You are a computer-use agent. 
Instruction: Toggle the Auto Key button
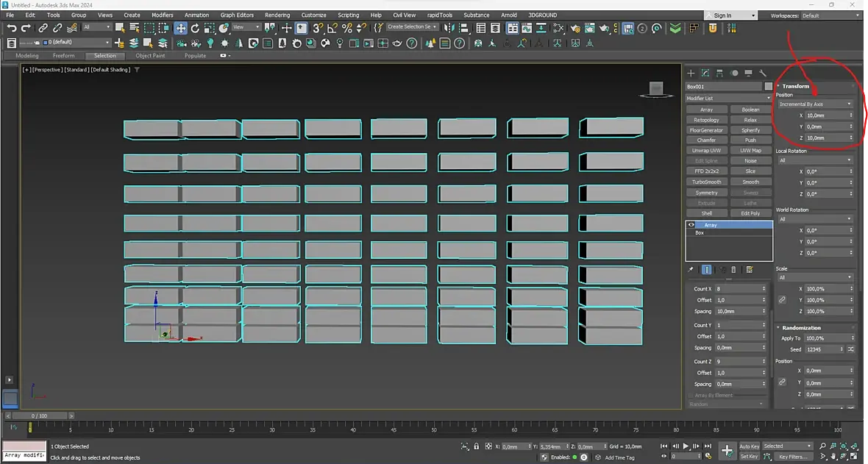pyautogui.click(x=749, y=446)
